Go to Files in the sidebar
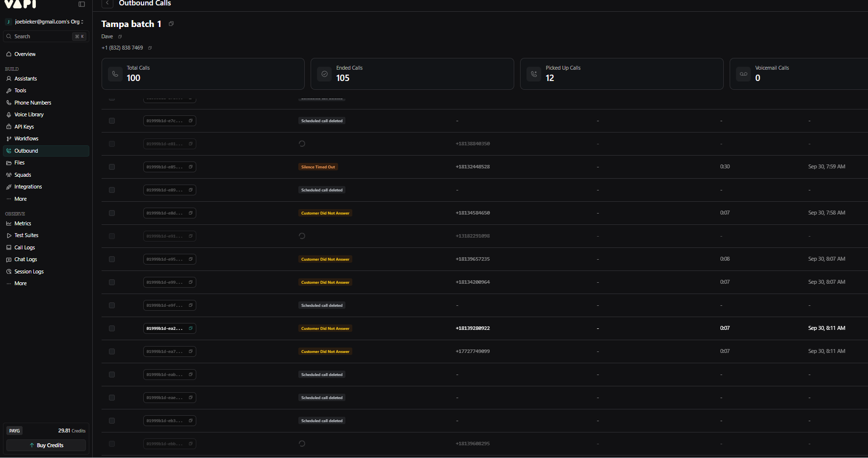 tap(46, 162)
